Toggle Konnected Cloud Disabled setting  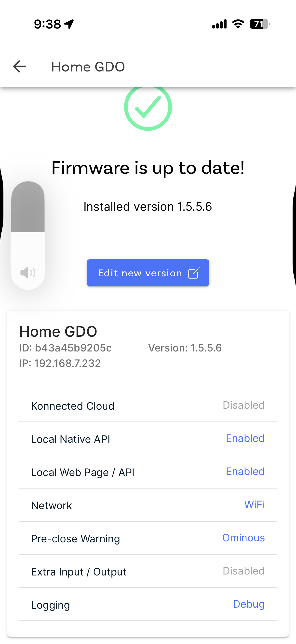click(x=243, y=405)
